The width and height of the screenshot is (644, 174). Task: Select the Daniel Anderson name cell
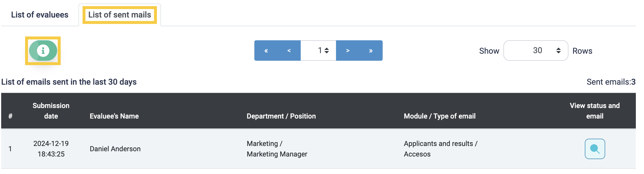pyautogui.click(x=115, y=149)
